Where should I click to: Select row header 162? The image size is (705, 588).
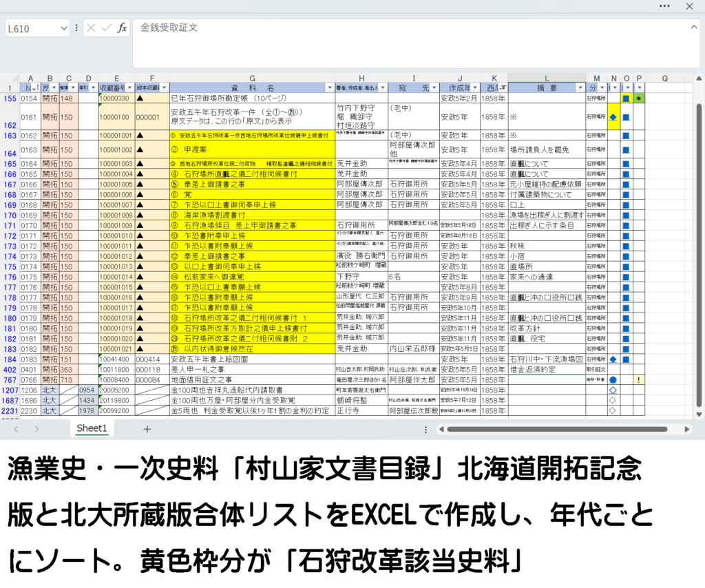click(10, 117)
